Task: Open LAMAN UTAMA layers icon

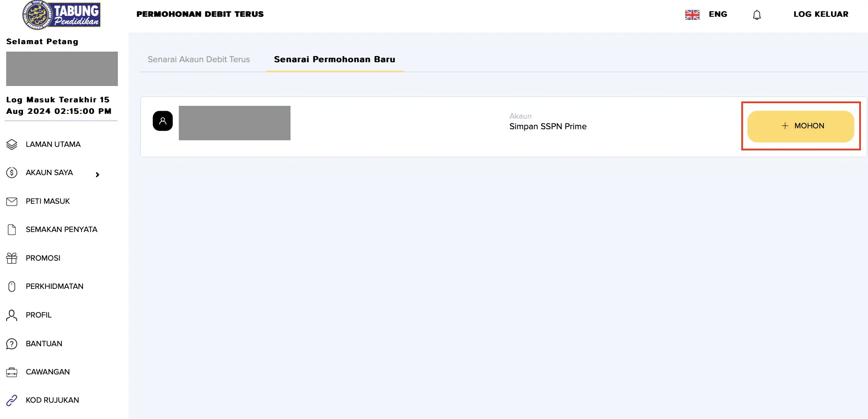Action: point(12,144)
